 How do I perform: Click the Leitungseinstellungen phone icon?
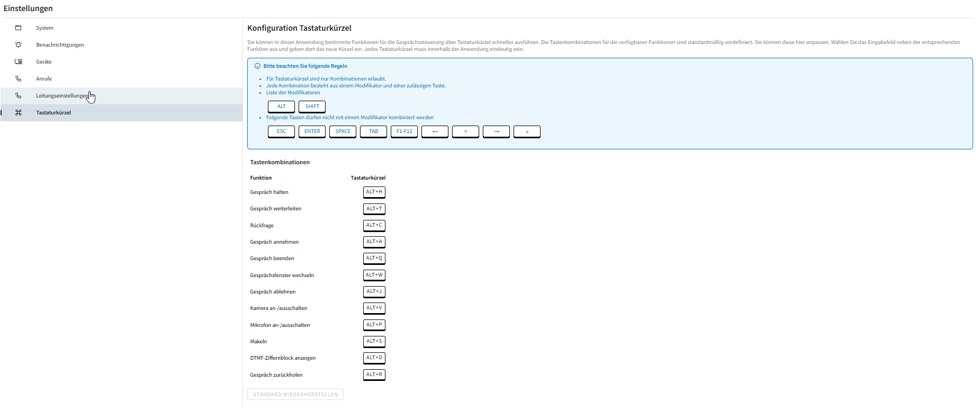pyautogui.click(x=19, y=96)
